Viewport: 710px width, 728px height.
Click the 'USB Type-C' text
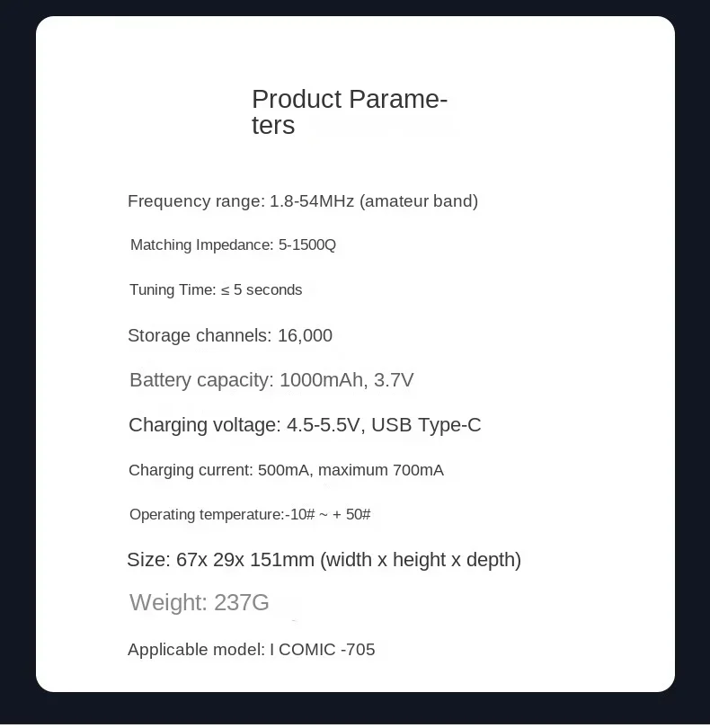pyautogui.click(x=426, y=425)
